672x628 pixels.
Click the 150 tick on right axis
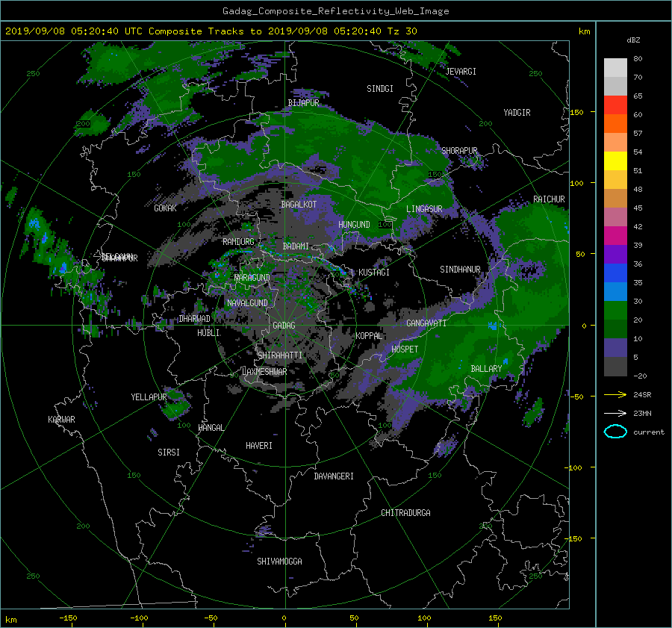(x=576, y=112)
